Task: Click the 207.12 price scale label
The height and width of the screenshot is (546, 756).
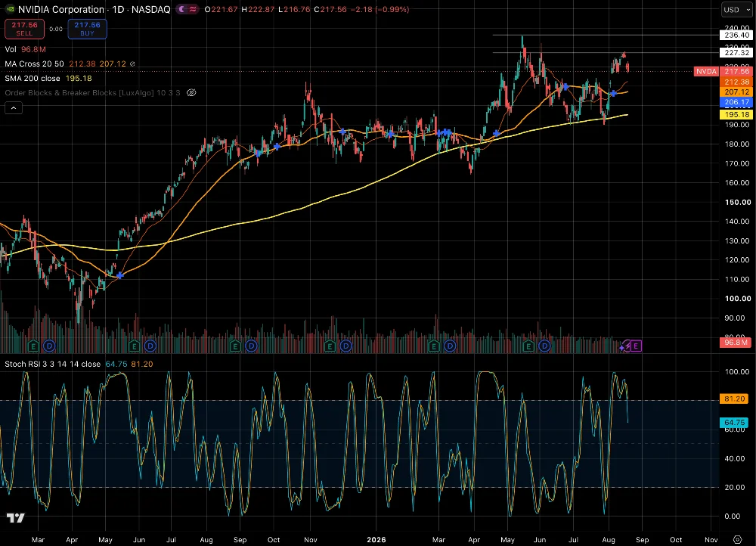Action: click(x=736, y=92)
